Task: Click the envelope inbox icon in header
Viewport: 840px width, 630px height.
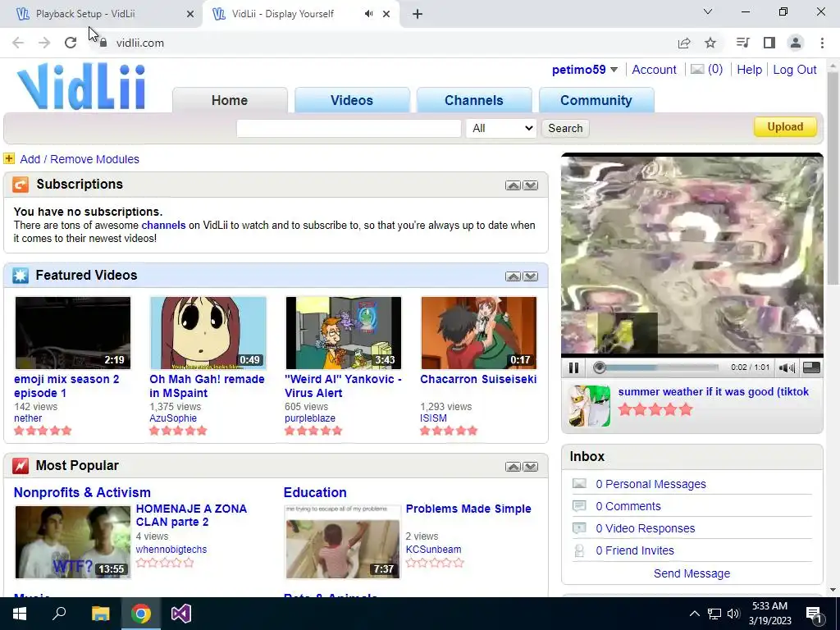Action: coord(697,69)
